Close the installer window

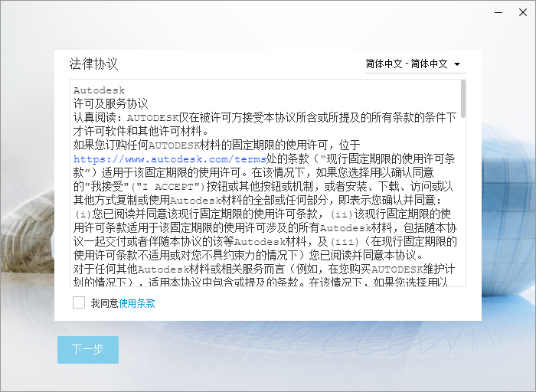tap(523, 13)
